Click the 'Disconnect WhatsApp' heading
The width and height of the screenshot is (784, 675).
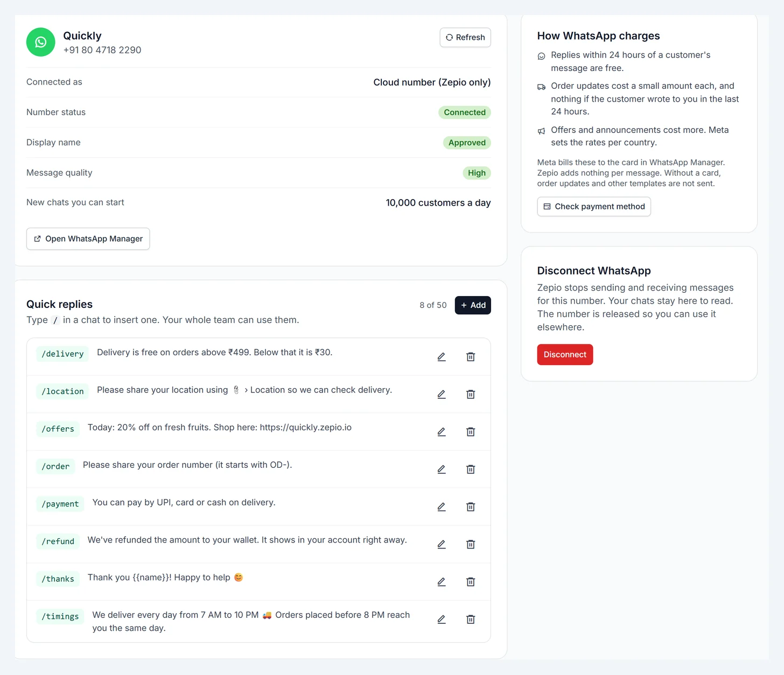pos(594,271)
